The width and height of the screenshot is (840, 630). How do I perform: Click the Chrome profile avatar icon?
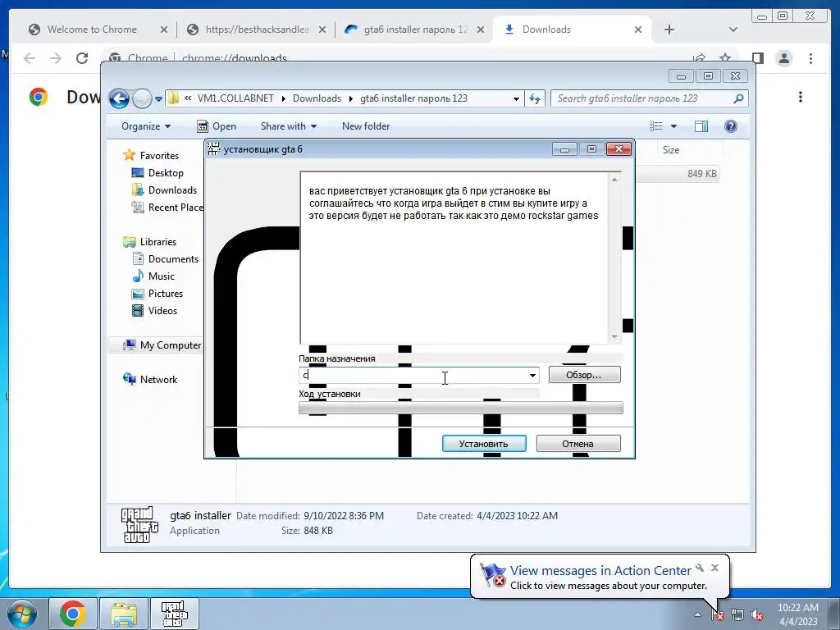784,58
